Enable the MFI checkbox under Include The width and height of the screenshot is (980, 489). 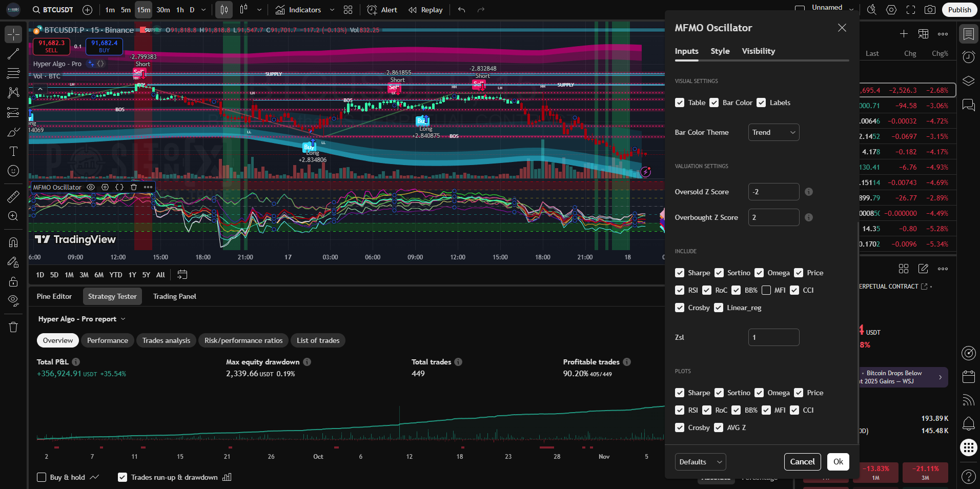[766, 290]
